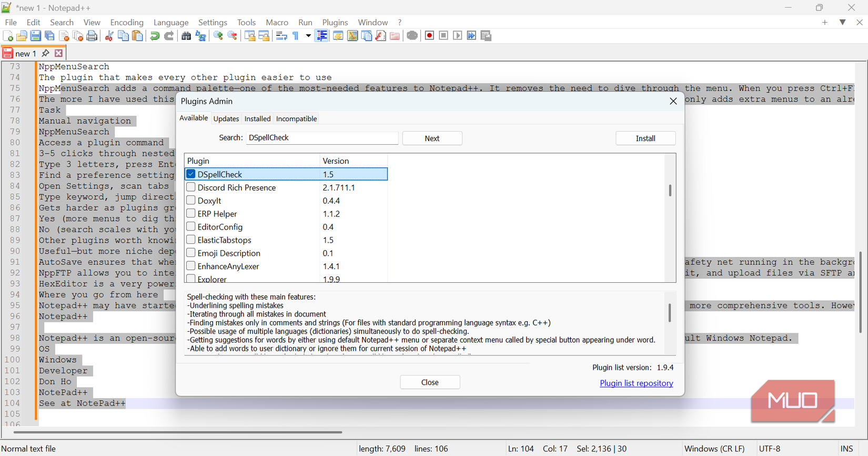Click the Windows (CR LF) status bar entry
Screen dimensions: 868x456
714,449
